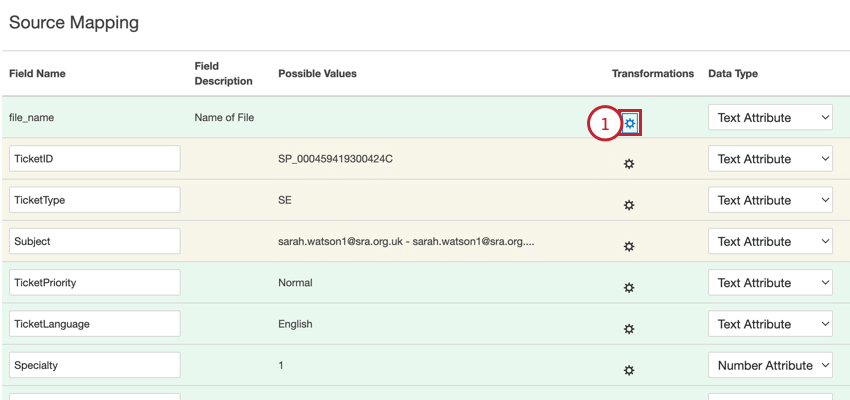Edit the Specialty field name box
The width and height of the screenshot is (850, 400).
[95, 366]
